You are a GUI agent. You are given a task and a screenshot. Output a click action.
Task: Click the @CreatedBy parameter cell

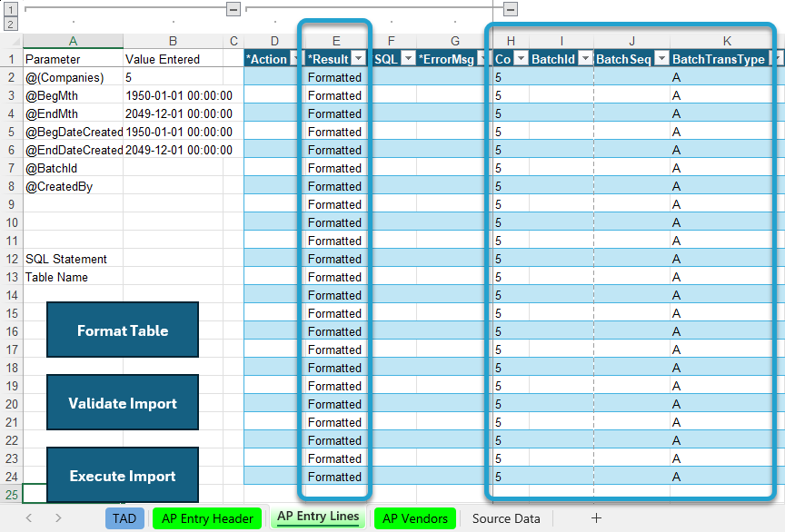point(73,186)
